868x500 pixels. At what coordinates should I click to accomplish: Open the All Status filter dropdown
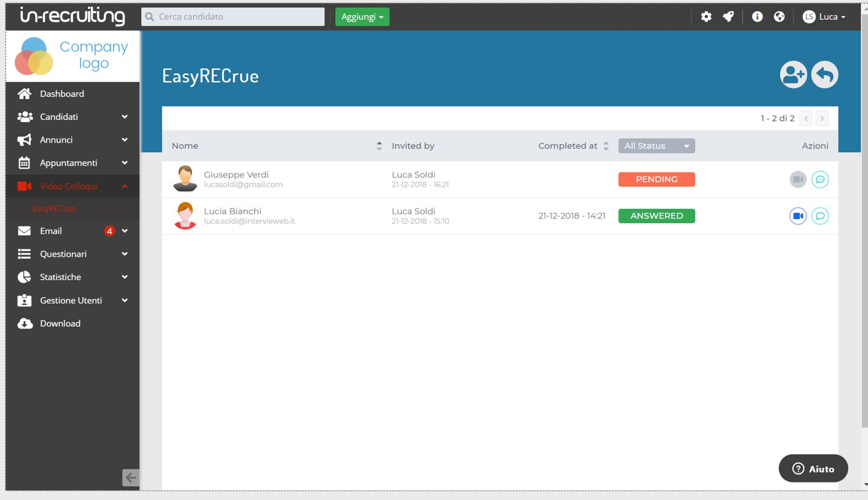[657, 146]
